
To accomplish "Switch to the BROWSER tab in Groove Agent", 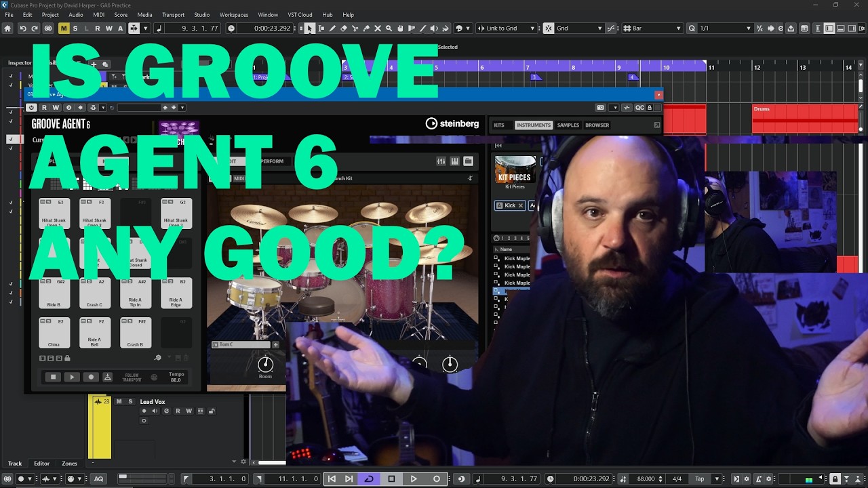I will coord(597,125).
